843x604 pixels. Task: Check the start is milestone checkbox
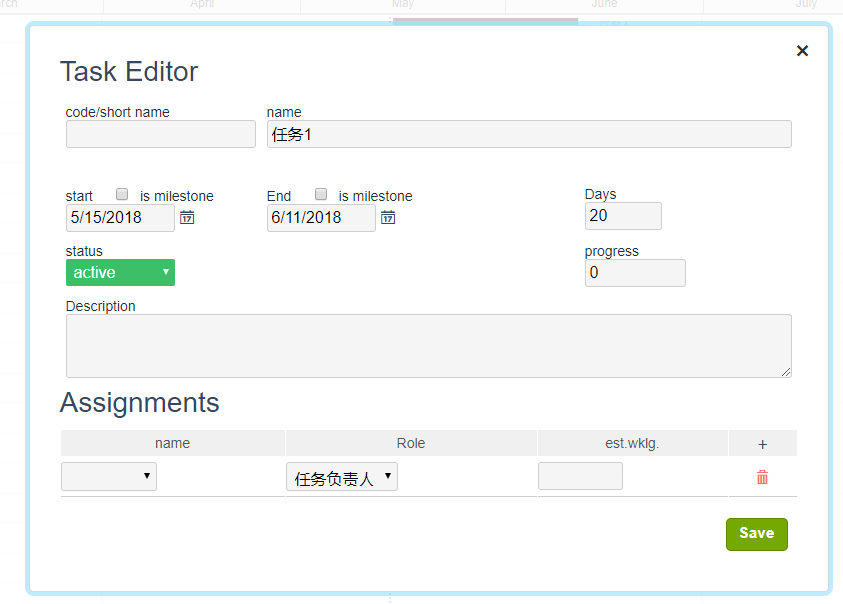click(122, 194)
